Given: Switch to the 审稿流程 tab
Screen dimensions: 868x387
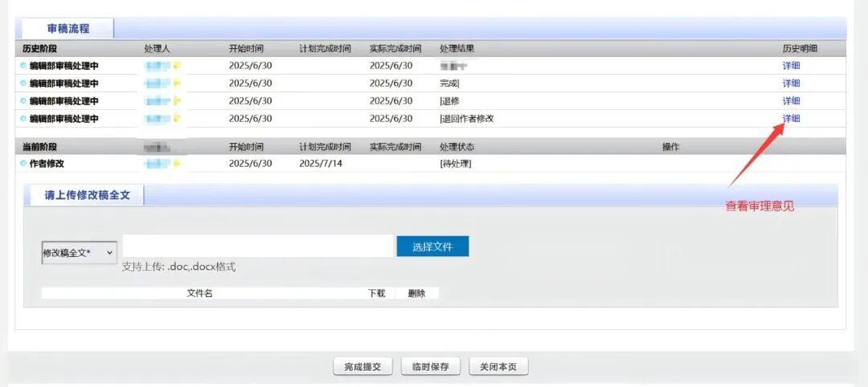Looking at the screenshot, I should (x=68, y=29).
